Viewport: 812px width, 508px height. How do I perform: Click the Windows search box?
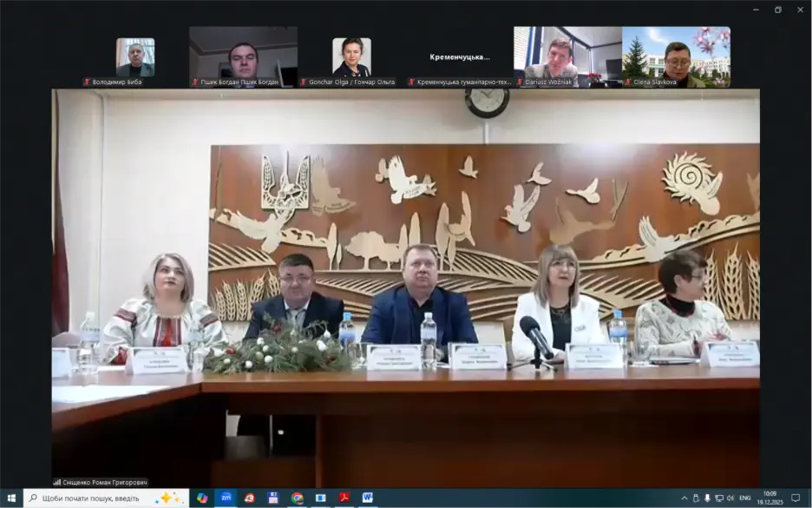coord(106,498)
